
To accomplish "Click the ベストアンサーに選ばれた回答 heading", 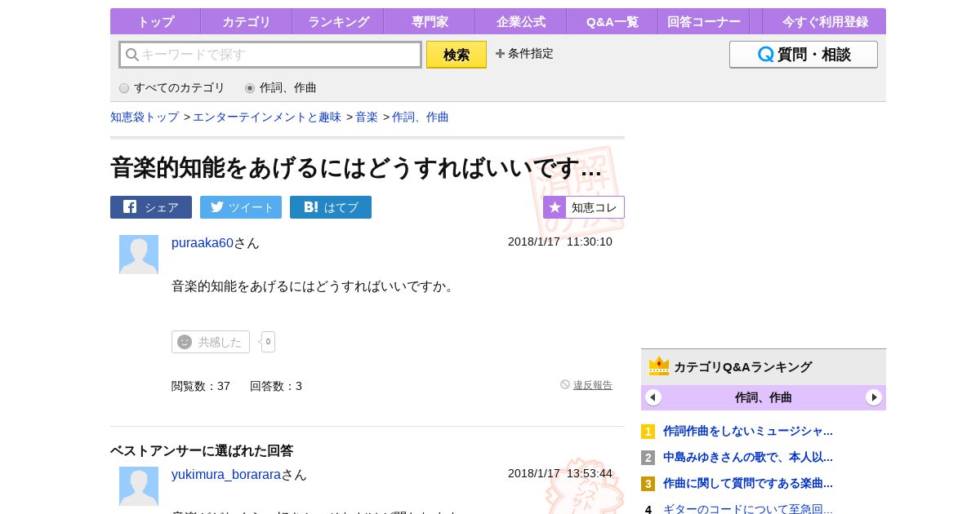I will [202, 450].
